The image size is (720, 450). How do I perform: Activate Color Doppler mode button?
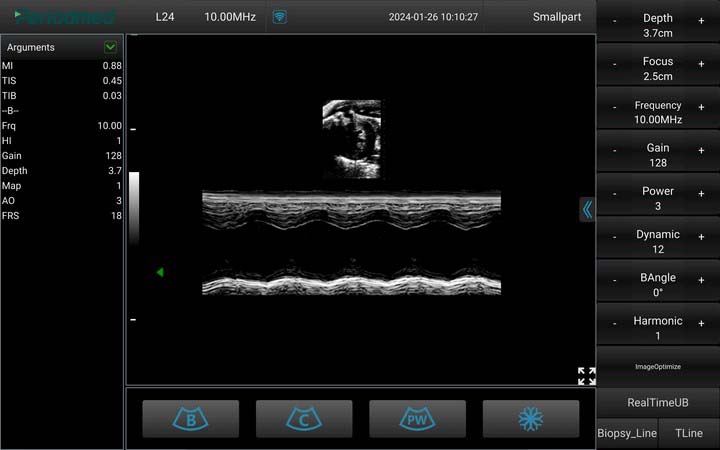coord(304,418)
